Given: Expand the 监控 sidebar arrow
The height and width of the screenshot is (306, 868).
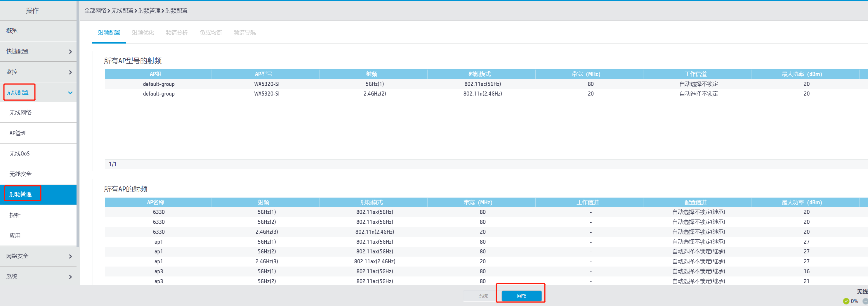Looking at the screenshot, I should 70,72.
